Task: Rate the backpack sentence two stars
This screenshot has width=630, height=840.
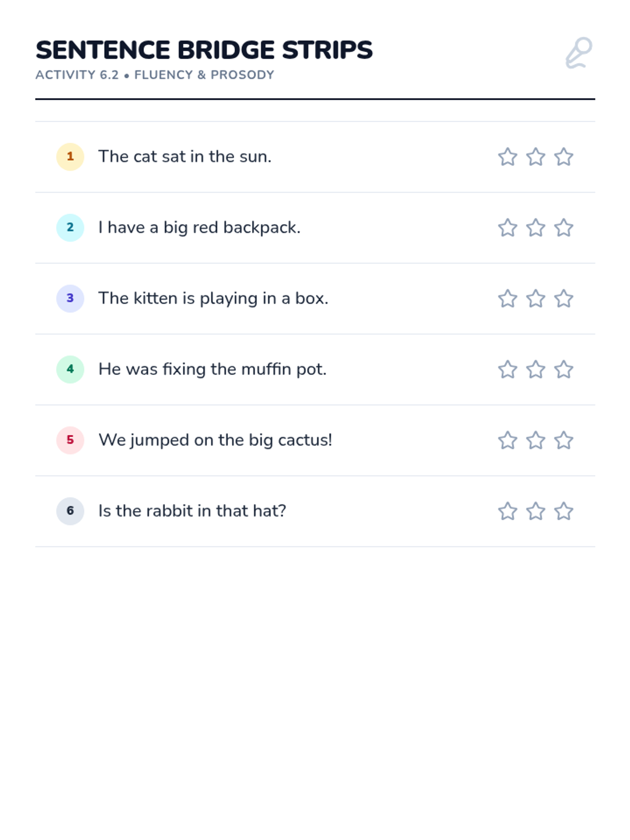Action: [535, 228]
